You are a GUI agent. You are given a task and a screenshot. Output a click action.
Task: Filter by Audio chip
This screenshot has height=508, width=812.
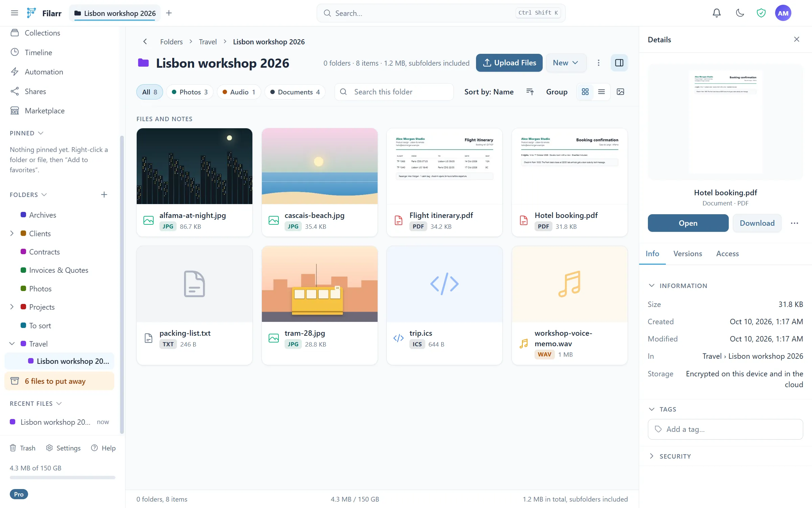239,92
